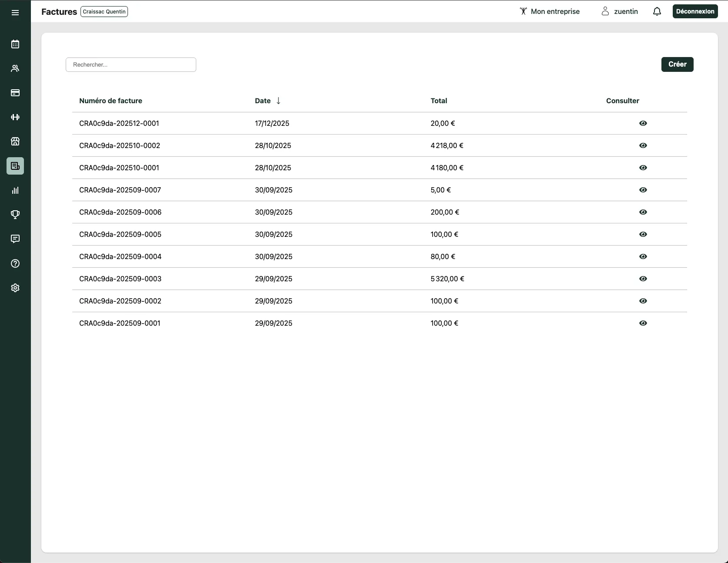728x563 pixels.
Task: Open the dumbbell workouts sidebar icon
Action: (15, 117)
